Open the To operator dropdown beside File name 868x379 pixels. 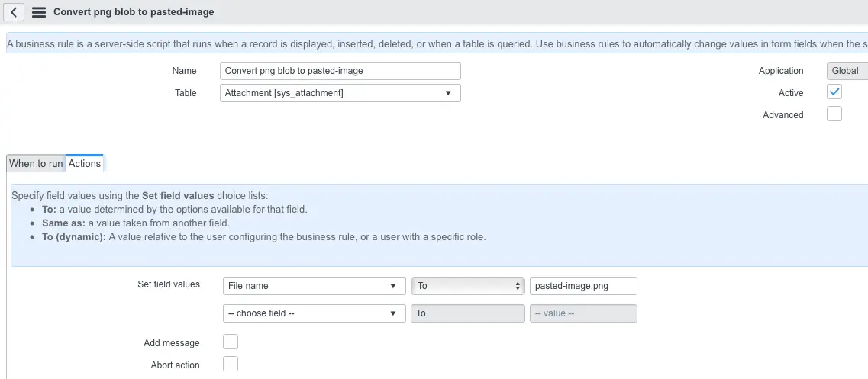[467, 286]
